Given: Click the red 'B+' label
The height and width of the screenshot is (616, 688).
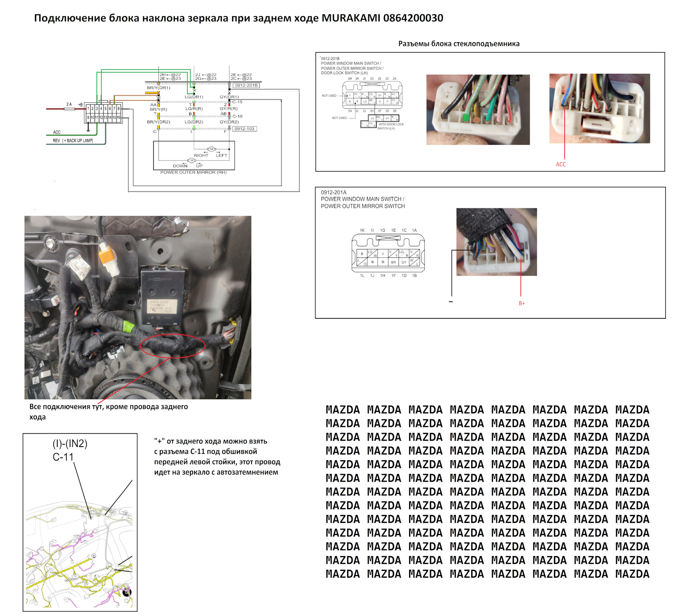Looking at the screenshot, I should [522, 303].
